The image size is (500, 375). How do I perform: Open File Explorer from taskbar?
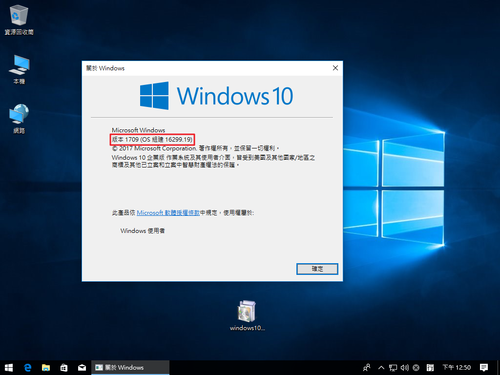point(46,367)
